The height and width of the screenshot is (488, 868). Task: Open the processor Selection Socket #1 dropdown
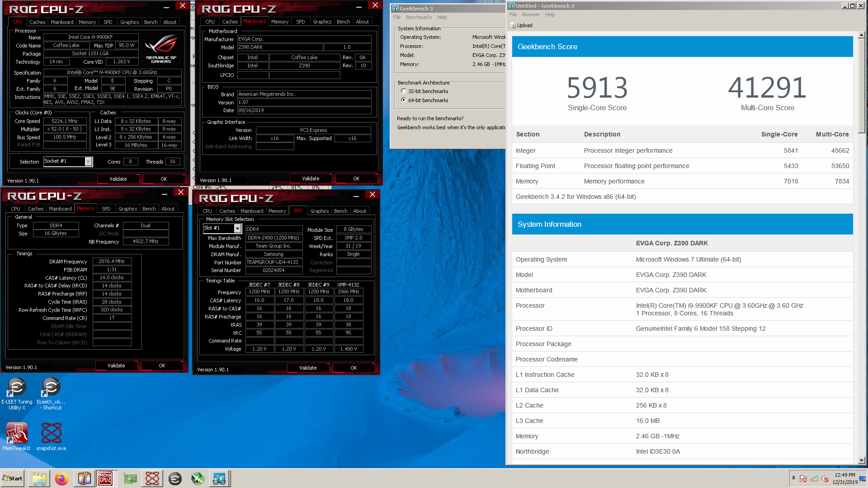pos(89,162)
